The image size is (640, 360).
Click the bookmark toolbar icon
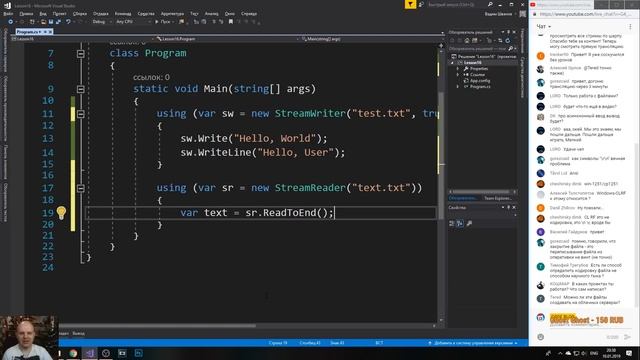pyautogui.click(x=231, y=22)
